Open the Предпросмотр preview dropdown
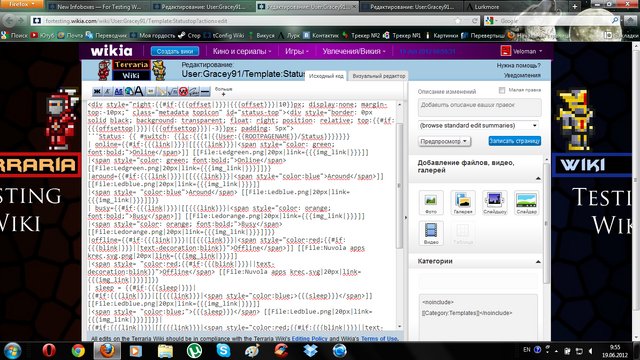 tap(444, 141)
